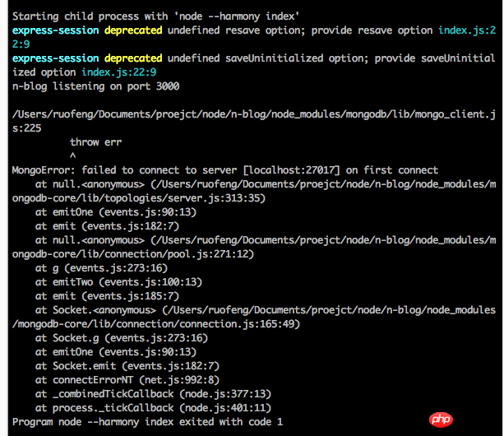
Task: Click the 'at Socket.emit (events.js:182:7)' line
Action: 127,366
